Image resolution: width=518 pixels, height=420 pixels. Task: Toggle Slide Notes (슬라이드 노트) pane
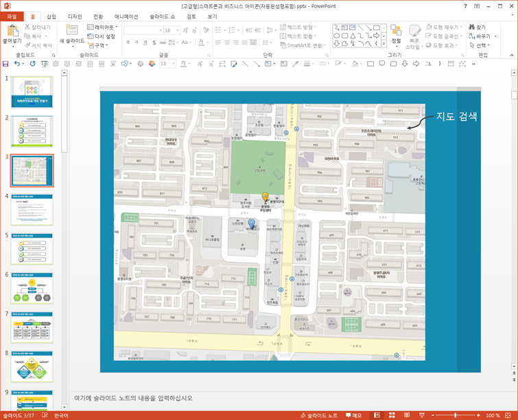[319, 415]
